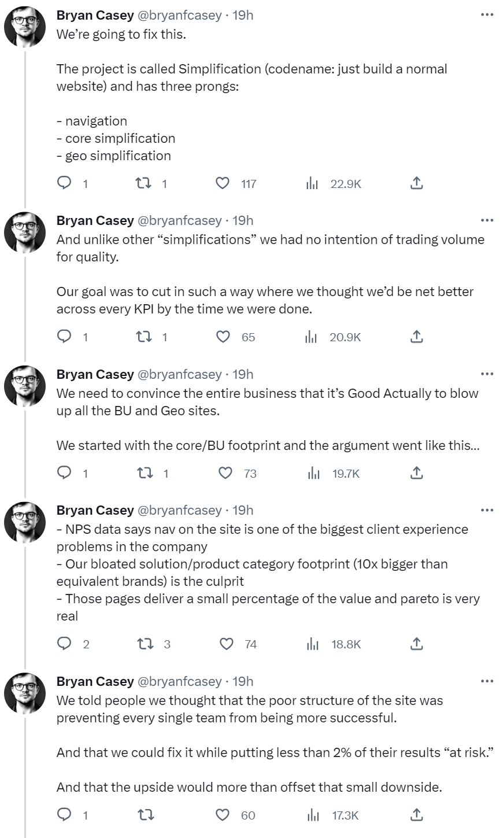Image resolution: width=504 pixels, height=838 pixels.
Task: Open more options on the 'blow up all the BU' tweet
Action: coord(487,374)
